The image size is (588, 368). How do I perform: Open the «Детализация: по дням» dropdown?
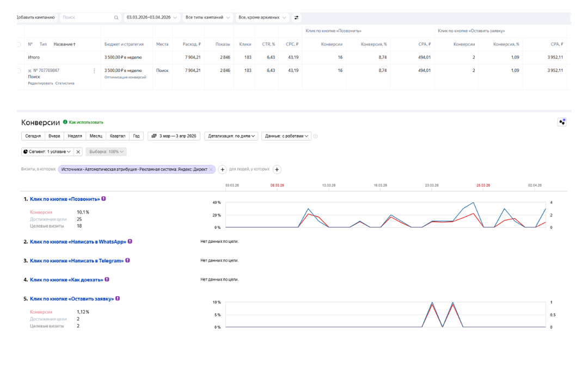(231, 136)
